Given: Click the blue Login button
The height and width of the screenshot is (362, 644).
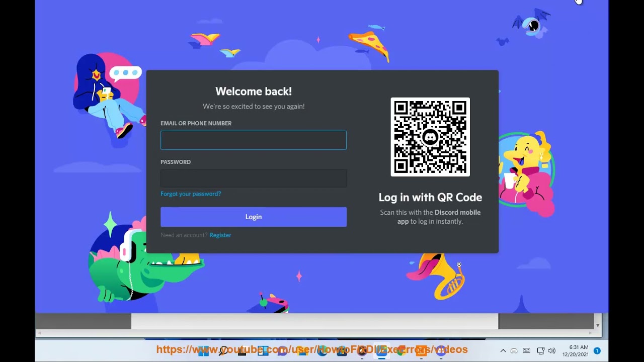Looking at the screenshot, I should (x=254, y=217).
